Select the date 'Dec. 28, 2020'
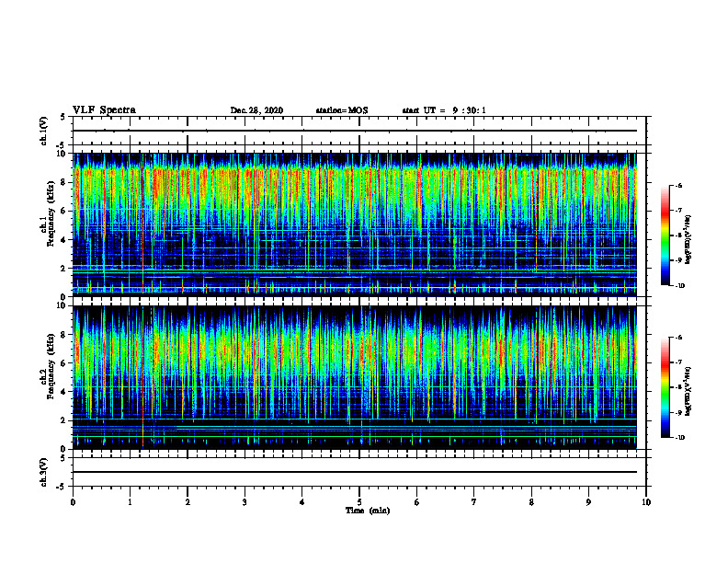Viewport: 728px width, 563px height. click(x=256, y=110)
